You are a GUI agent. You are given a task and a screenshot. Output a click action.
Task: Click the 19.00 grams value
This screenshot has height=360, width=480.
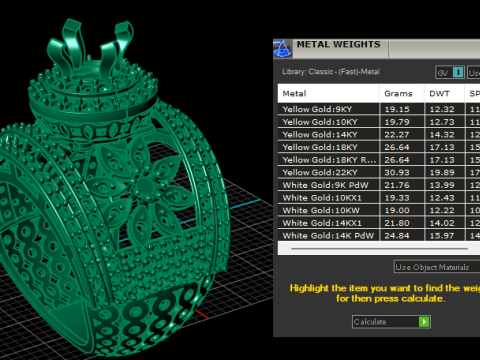397,211
